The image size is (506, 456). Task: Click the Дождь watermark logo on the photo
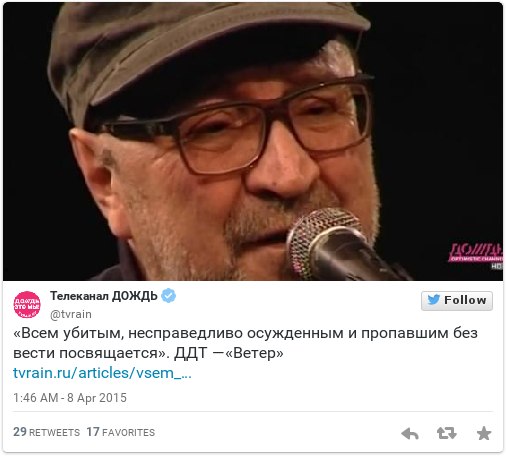coord(476,253)
